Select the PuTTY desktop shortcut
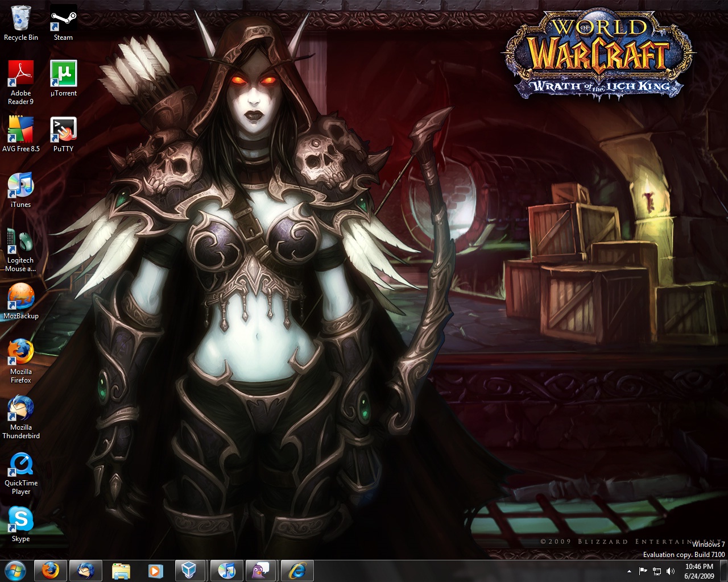This screenshot has height=582, width=728. click(63, 135)
